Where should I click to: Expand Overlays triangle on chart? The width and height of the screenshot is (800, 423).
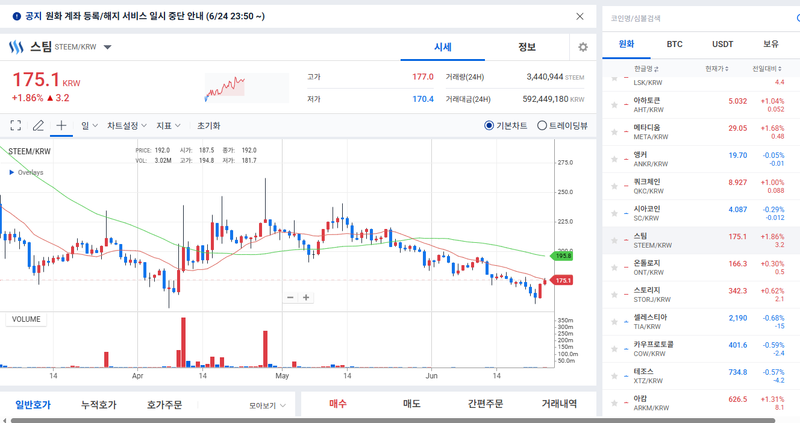click(x=12, y=172)
